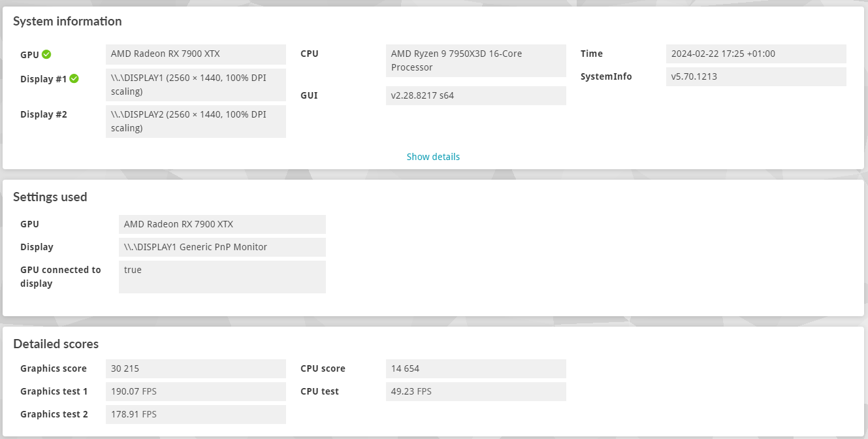Click the Graphics test 1 value 190.07 FPS
The width and height of the screenshot is (868, 439).
[x=196, y=391]
